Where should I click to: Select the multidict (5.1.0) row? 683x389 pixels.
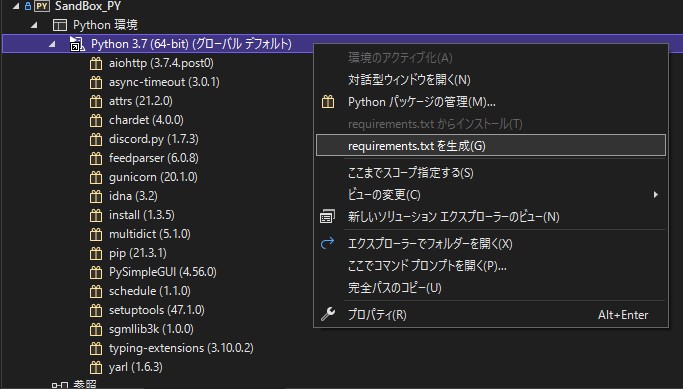point(150,234)
